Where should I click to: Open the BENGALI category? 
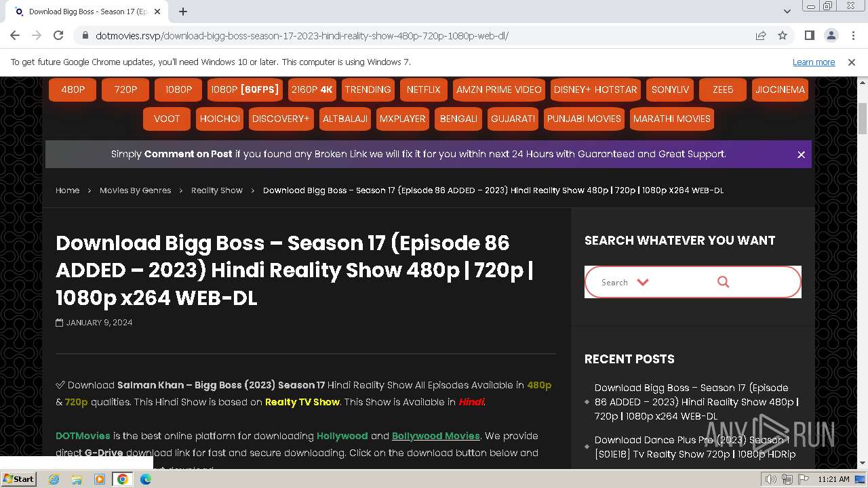pos(458,119)
